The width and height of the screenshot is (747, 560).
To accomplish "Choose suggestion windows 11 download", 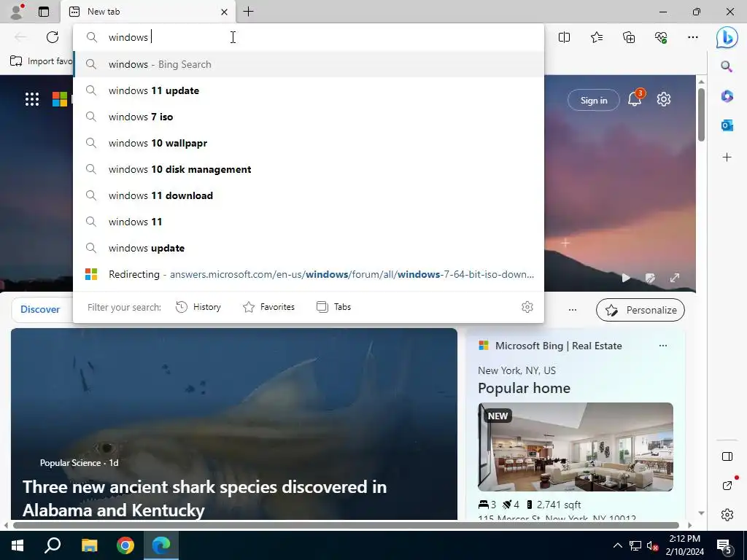I will 309,195.
